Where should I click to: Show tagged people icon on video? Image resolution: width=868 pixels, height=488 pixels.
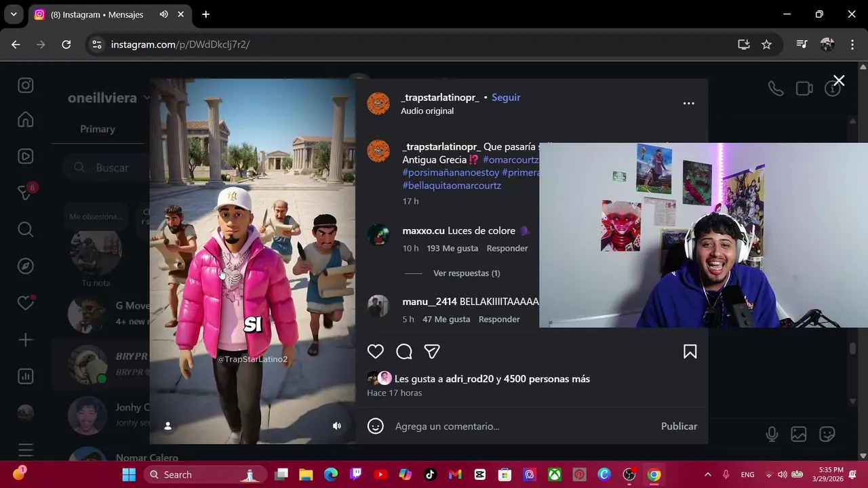[x=167, y=426]
